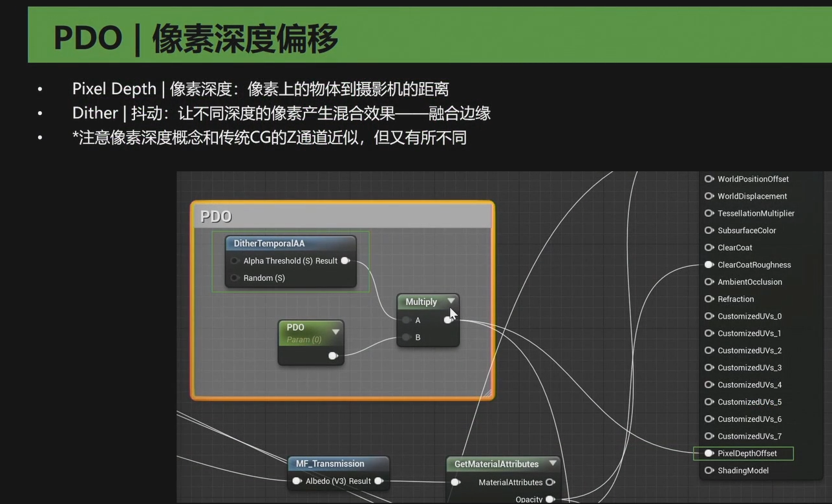Click the GetMaterialAttributes node title
Viewport: 832px width, 504px height.
click(496, 464)
